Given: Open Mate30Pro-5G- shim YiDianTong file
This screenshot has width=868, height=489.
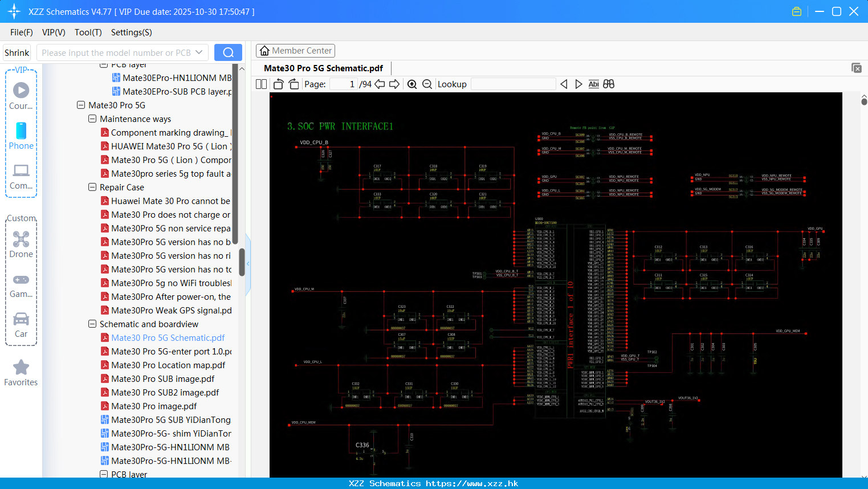Looking at the screenshot, I should [166, 433].
